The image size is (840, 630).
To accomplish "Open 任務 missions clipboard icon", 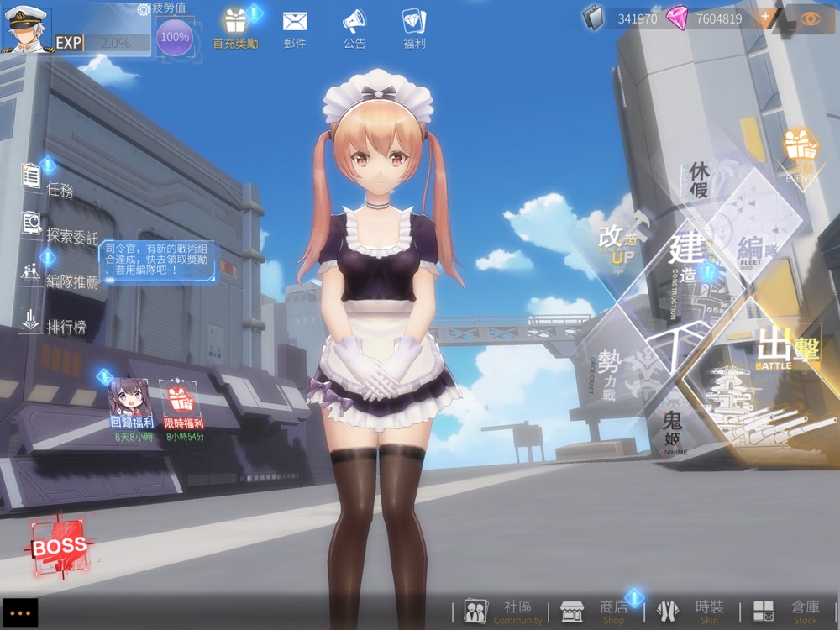I will point(31,176).
